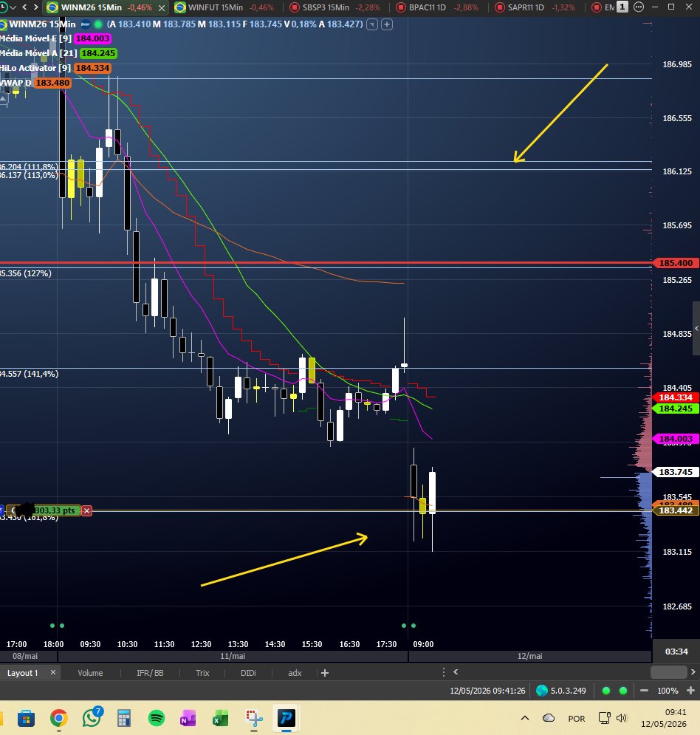
Task: Open Spotify from the taskbar
Action: 156,718
